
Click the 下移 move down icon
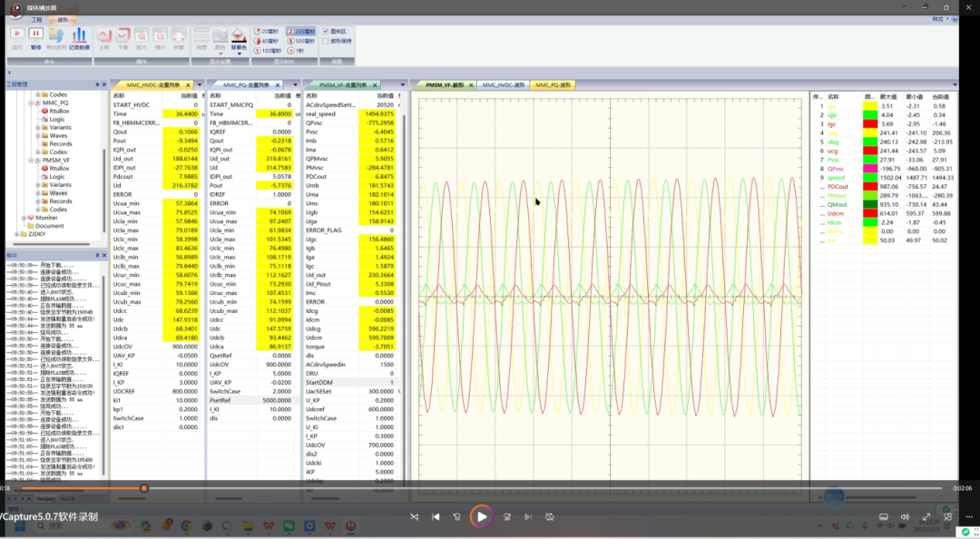click(122, 34)
